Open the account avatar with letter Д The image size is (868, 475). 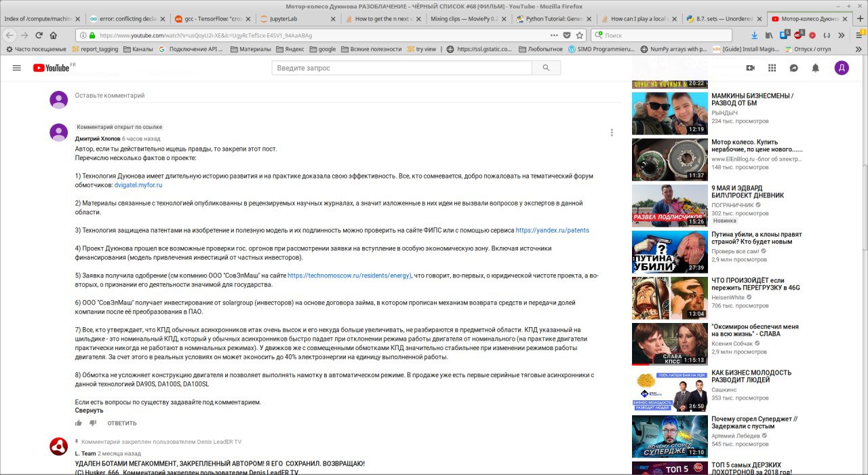(842, 68)
